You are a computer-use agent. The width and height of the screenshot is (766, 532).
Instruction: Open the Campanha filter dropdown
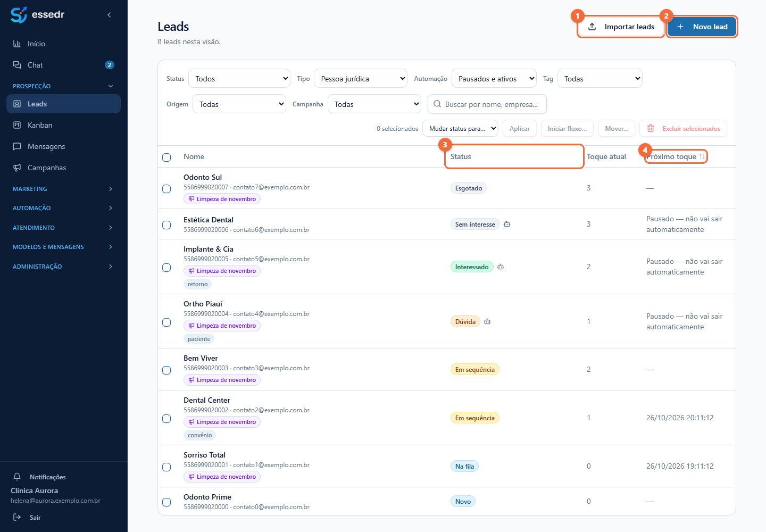coord(374,104)
